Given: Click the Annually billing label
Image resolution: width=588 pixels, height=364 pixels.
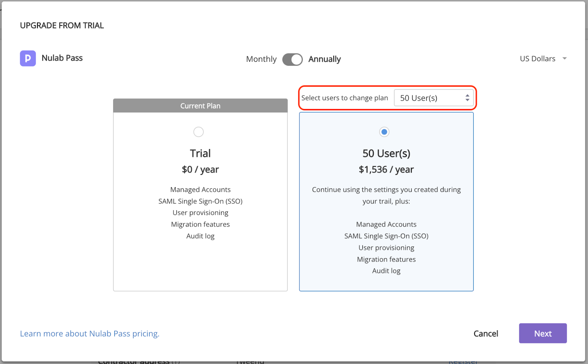Looking at the screenshot, I should (325, 59).
